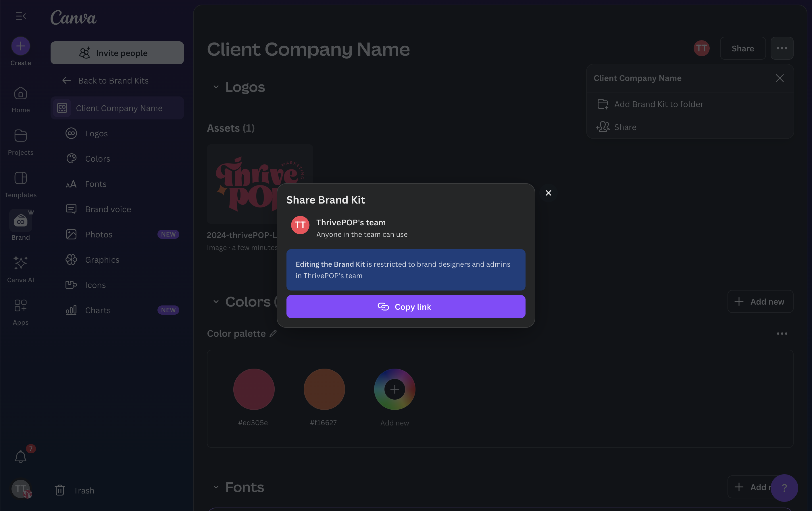812x511 pixels.
Task: Close the Client Company Name popup menu
Action: pos(780,78)
